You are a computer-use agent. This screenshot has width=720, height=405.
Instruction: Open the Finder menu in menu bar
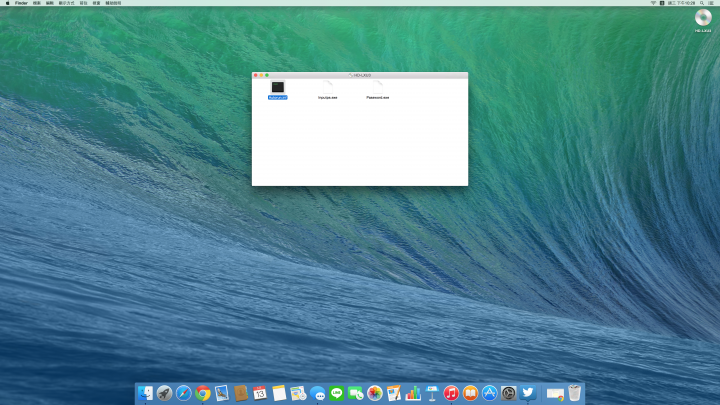(x=21, y=3)
